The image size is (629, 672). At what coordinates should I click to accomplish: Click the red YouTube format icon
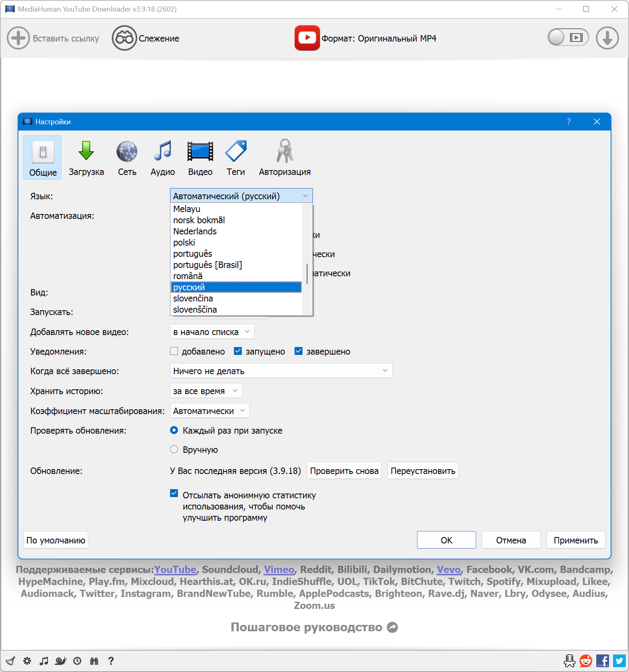click(307, 38)
